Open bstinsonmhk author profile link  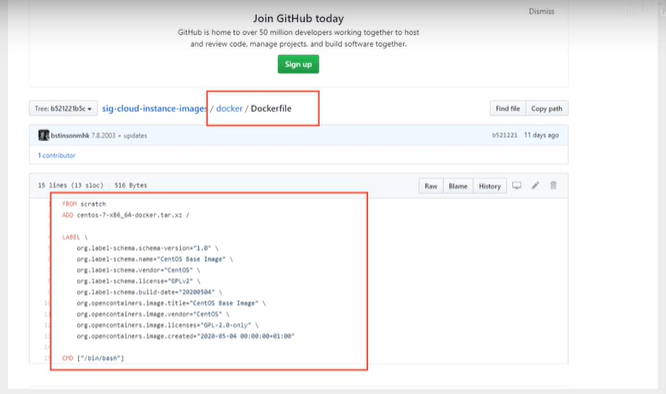70,135
